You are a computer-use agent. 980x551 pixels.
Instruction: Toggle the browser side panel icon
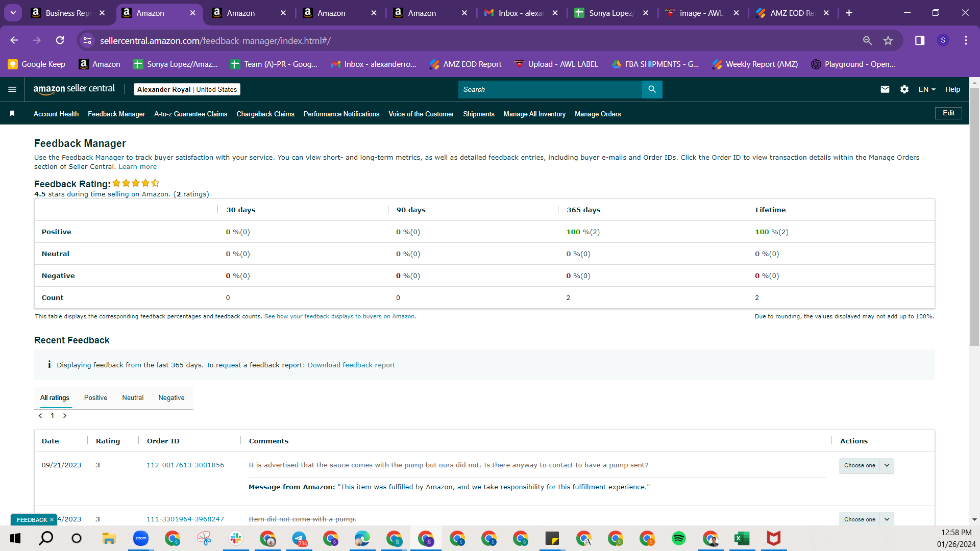click(920, 40)
